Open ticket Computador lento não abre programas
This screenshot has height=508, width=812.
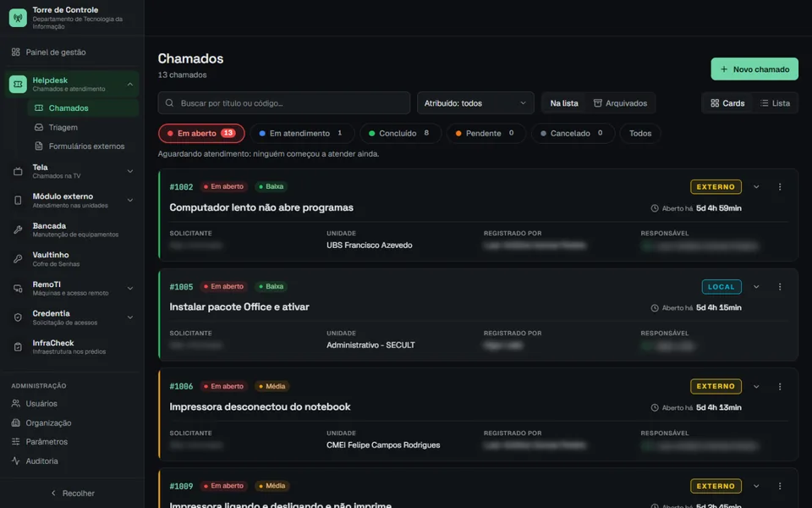tap(261, 207)
